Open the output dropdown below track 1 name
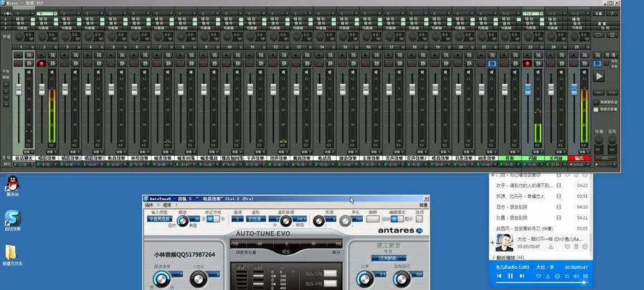The width and height of the screenshot is (644, 290). pos(23,165)
